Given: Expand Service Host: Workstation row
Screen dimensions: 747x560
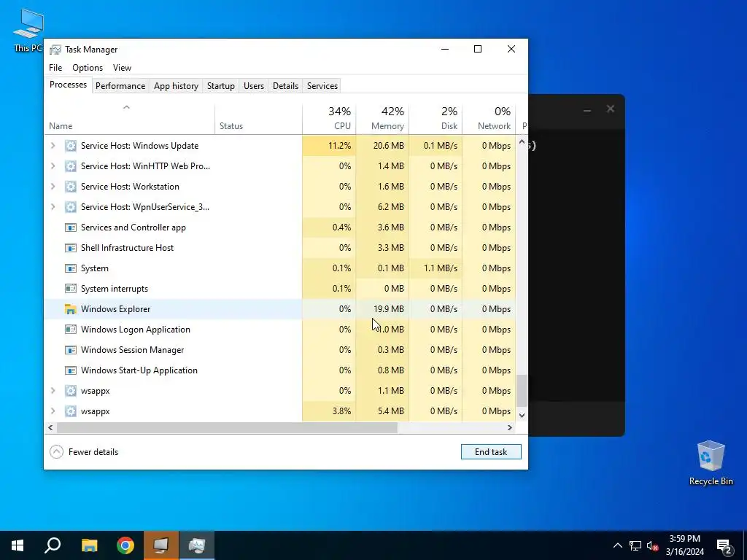Looking at the screenshot, I should click(x=53, y=187).
